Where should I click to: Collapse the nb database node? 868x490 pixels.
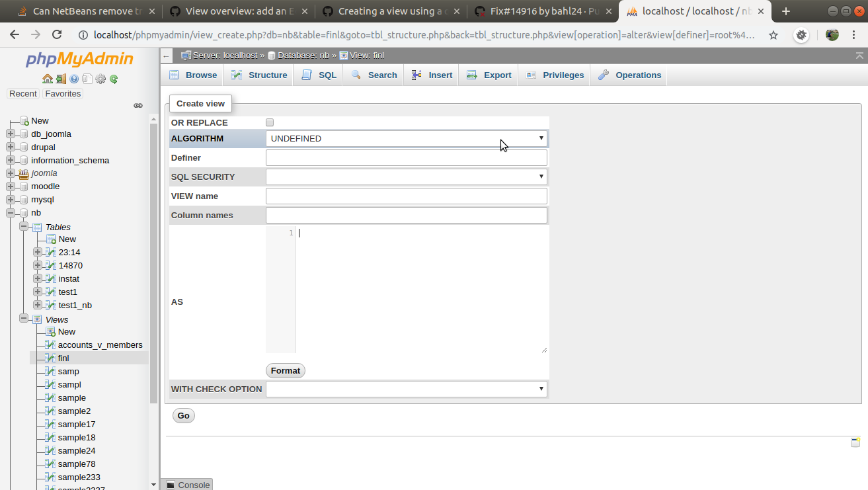11,213
